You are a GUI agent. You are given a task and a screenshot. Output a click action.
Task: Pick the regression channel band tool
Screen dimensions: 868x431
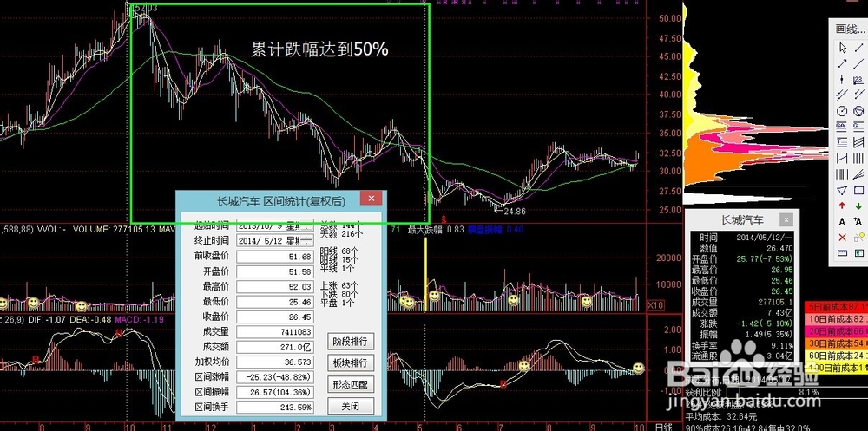[858, 141]
